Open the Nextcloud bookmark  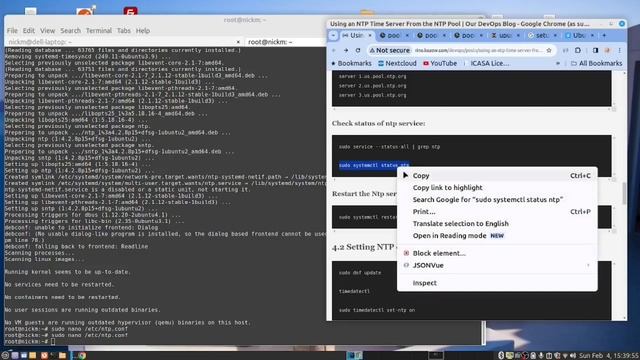pos(397,63)
